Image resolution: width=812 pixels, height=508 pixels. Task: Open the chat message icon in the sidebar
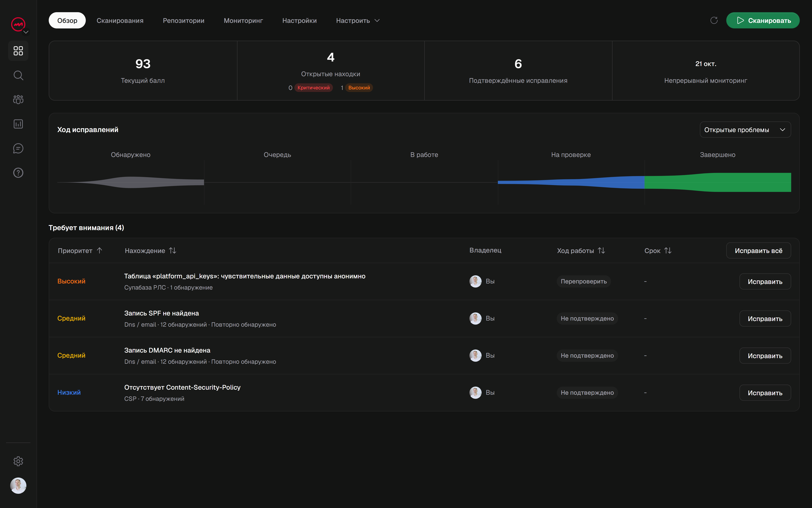click(18, 148)
